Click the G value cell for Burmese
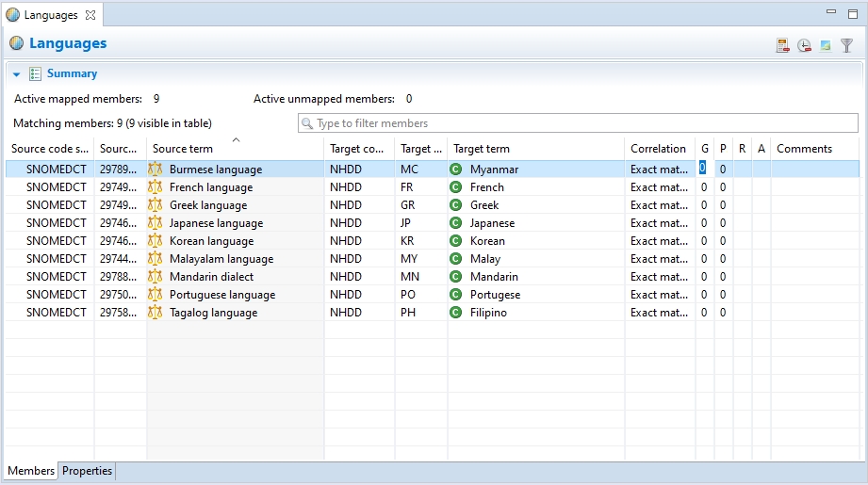 (x=703, y=170)
